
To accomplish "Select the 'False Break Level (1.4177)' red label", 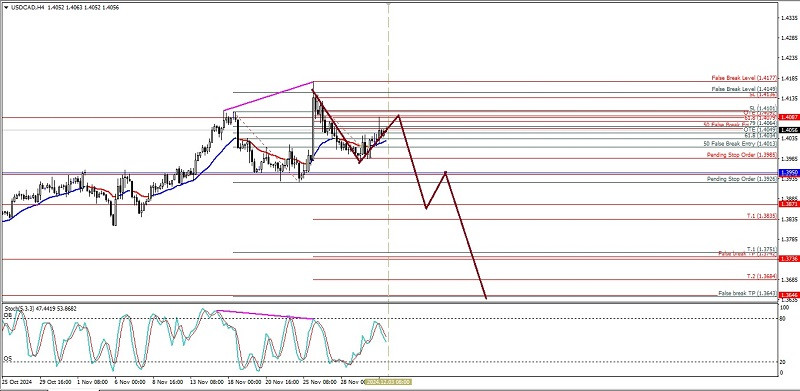I will click(744, 78).
